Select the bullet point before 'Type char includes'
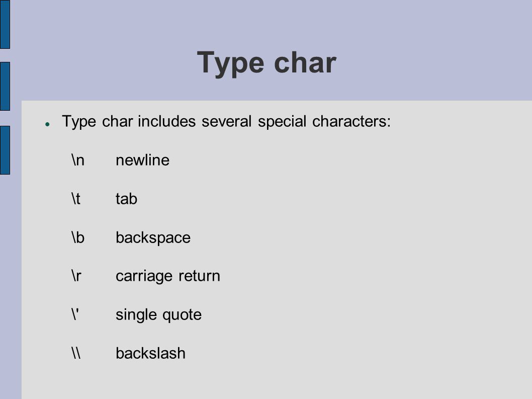Viewport: 532px width, 399px height. 47,125
